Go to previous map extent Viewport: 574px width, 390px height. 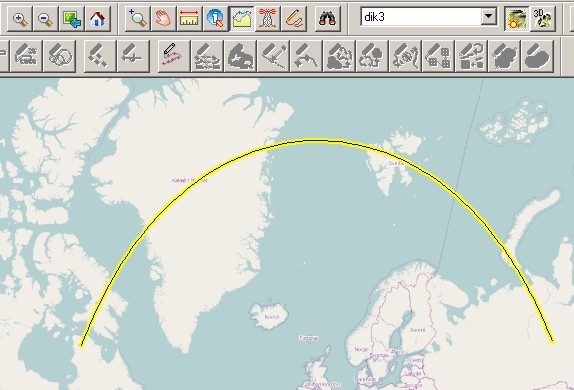pos(72,18)
